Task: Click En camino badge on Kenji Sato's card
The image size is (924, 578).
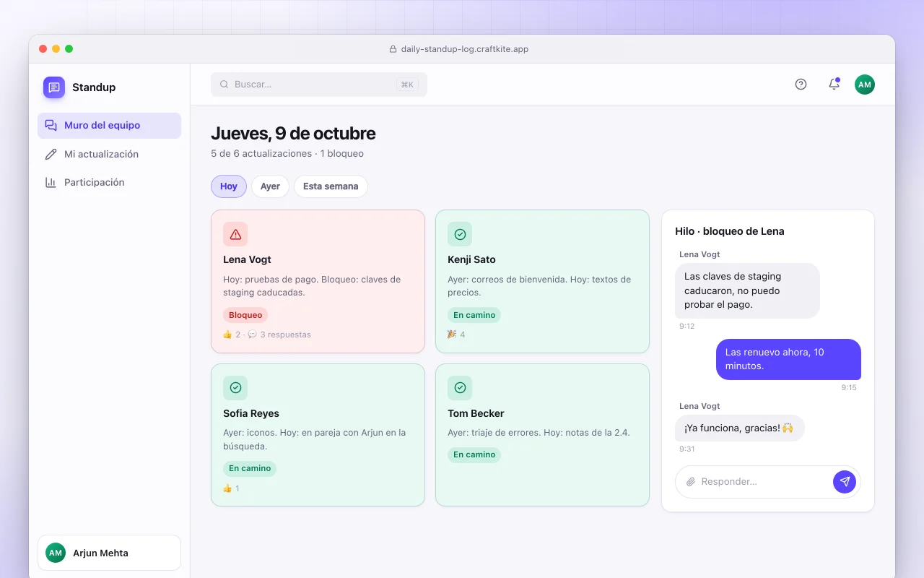Action: [474, 315]
